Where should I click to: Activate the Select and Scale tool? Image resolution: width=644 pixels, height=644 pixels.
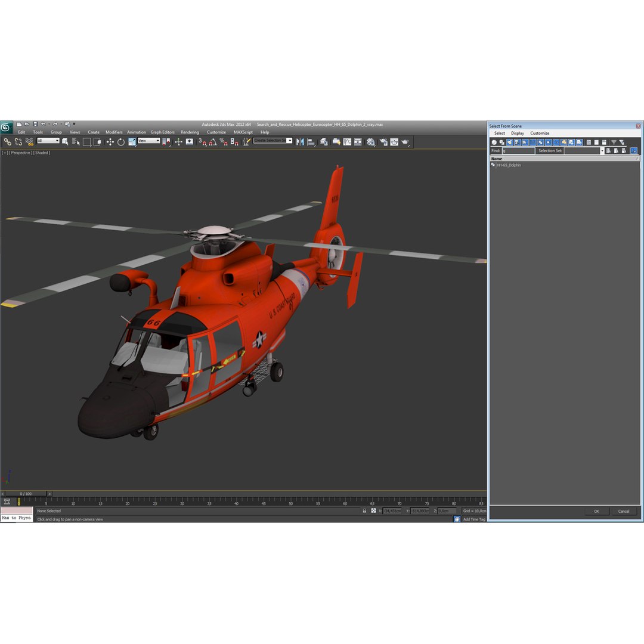132,142
